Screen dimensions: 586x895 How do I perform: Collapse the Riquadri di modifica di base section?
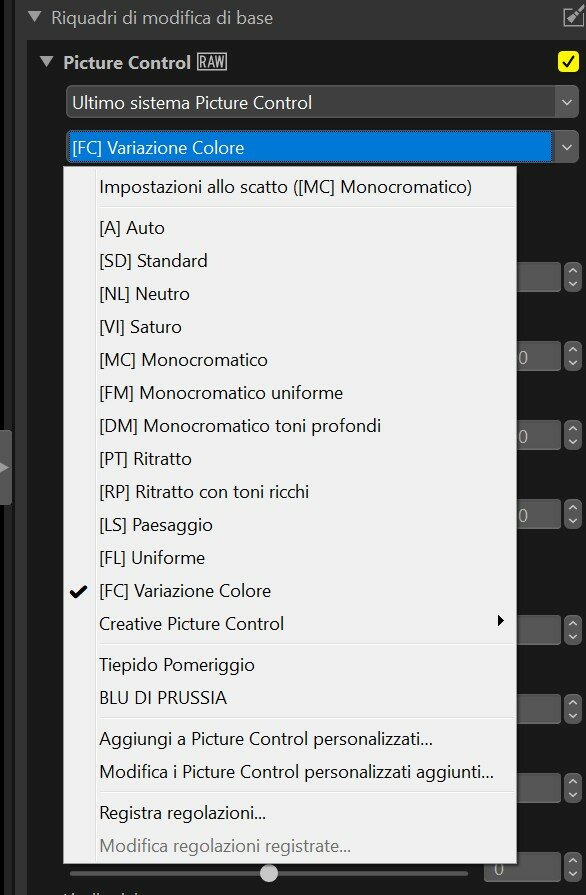click(35, 17)
